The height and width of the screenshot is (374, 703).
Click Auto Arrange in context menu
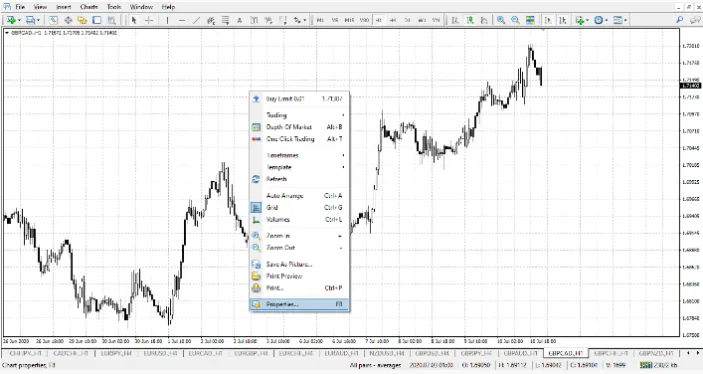299,196
